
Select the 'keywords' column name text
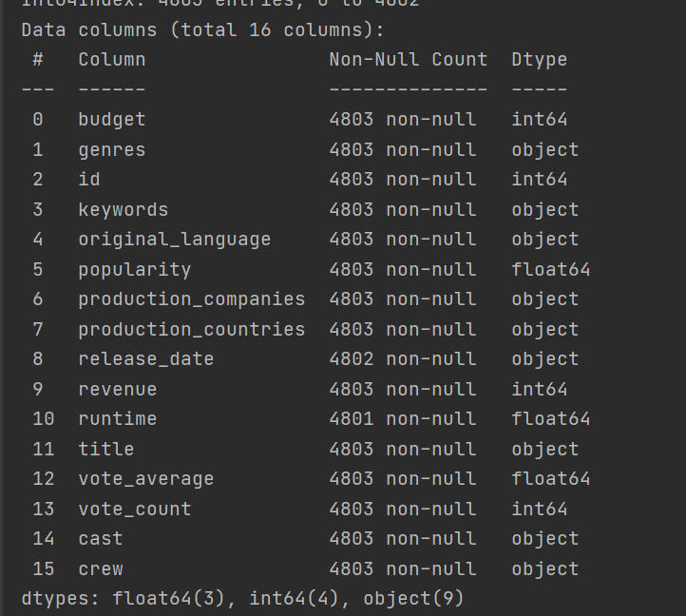124,210
